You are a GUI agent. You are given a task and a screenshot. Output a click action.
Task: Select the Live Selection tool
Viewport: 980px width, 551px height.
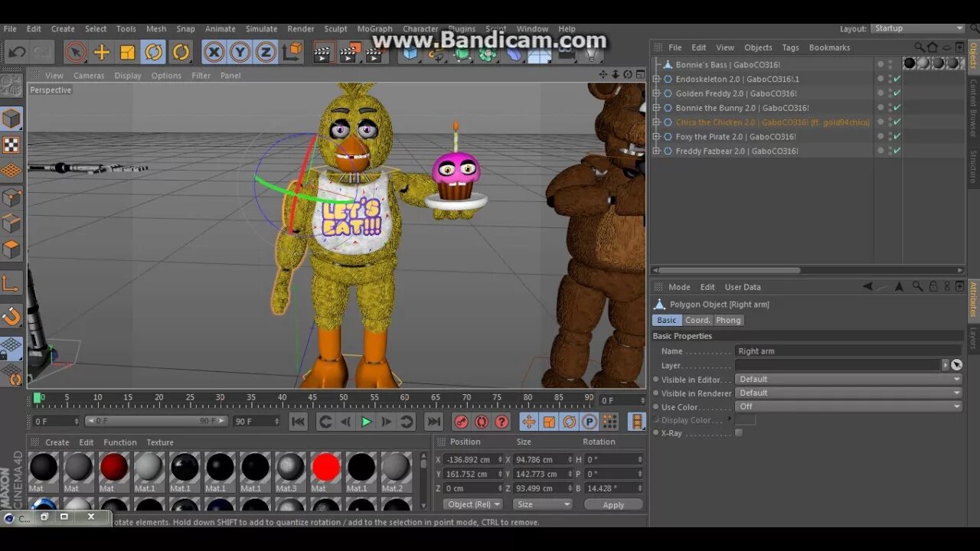coord(75,52)
